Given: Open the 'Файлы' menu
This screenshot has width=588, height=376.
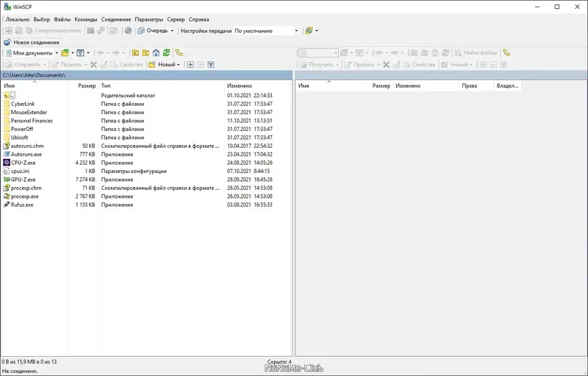Looking at the screenshot, I should 62,20.
